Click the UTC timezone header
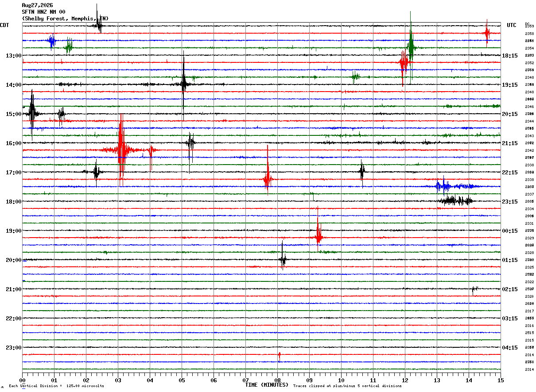The image size is (536, 392). [512, 25]
